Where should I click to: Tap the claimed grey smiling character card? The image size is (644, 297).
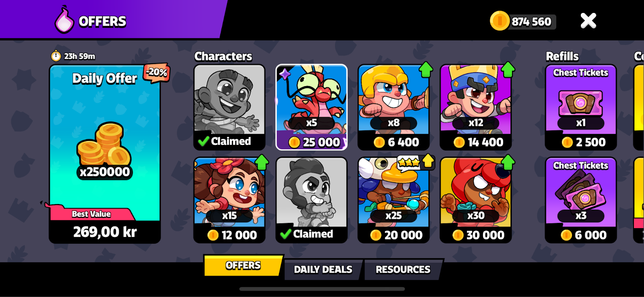[229, 107]
